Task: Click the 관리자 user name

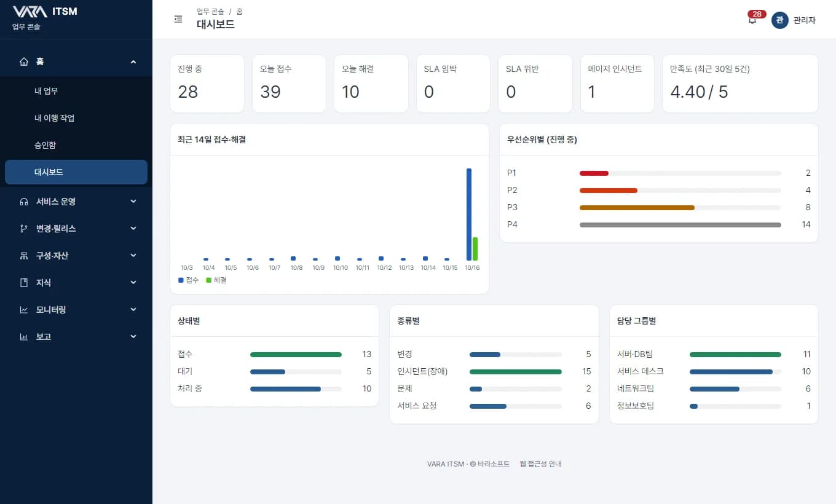Action: coord(805,20)
